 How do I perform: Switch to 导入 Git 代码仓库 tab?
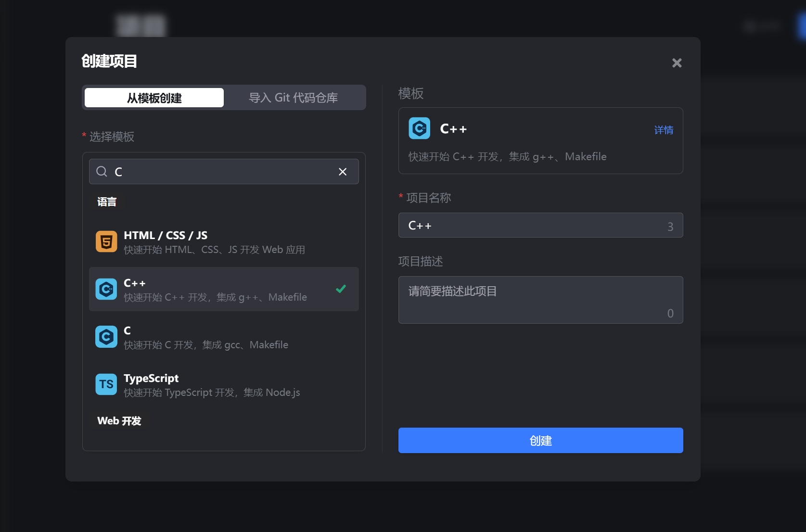293,98
